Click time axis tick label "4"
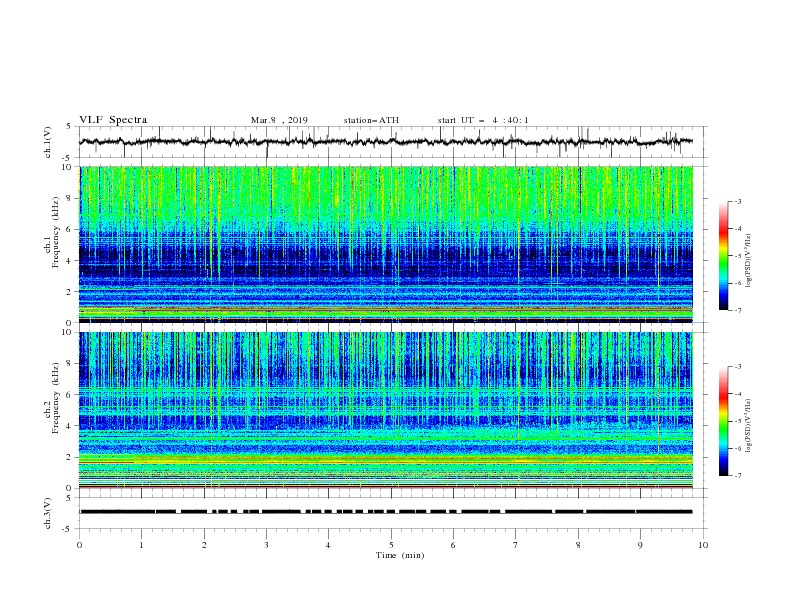Image resolution: width=792 pixels, height=612 pixels. click(x=328, y=545)
